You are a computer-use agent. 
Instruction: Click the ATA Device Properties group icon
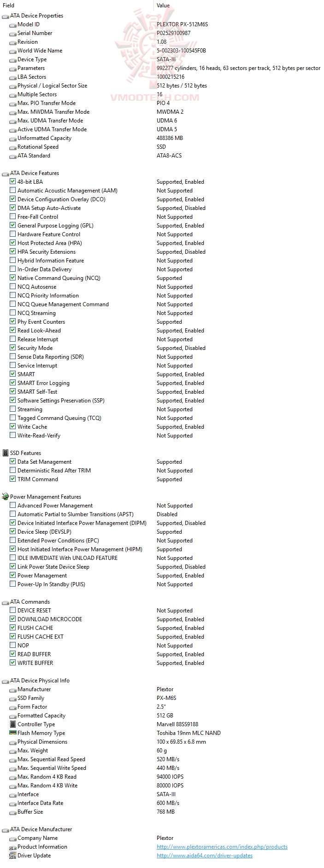point(6,16)
